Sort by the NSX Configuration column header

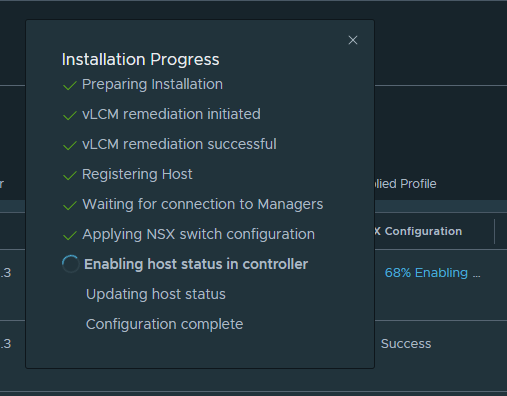[418, 231]
